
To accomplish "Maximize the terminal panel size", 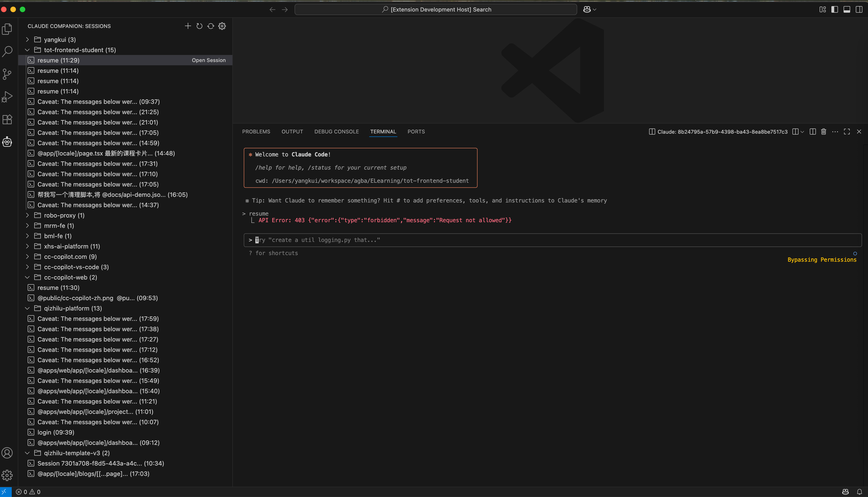I will click(847, 132).
